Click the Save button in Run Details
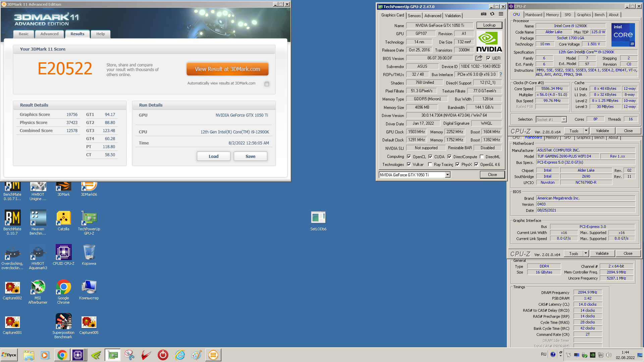 [x=250, y=156]
